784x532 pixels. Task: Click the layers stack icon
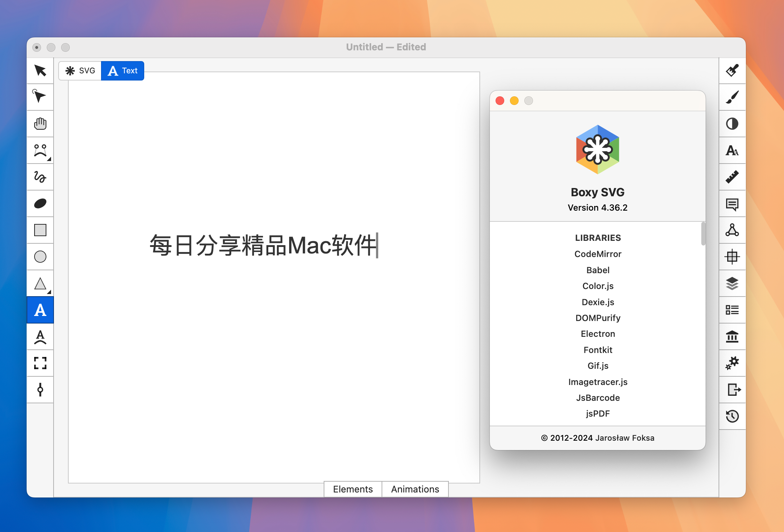pos(732,283)
